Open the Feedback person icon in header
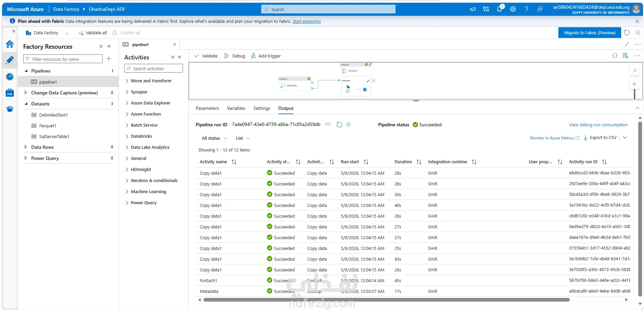The height and width of the screenshot is (310, 644). coord(540,9)
